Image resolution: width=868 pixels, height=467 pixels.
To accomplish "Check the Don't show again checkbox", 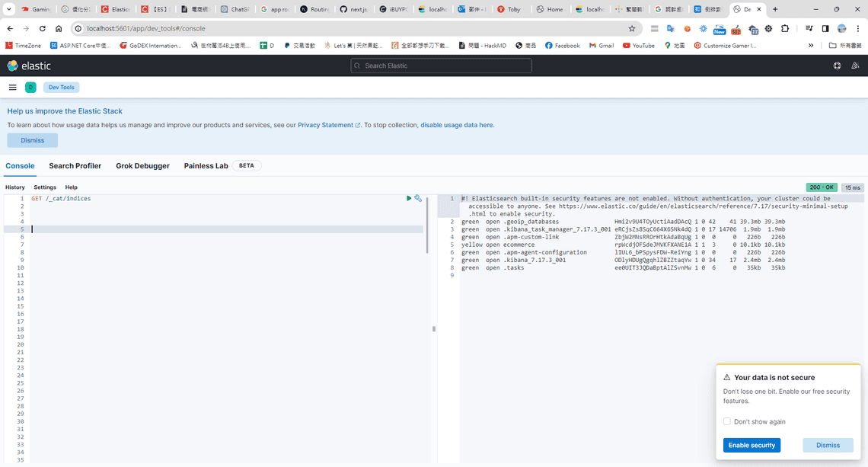I will (x=727, y=421).
